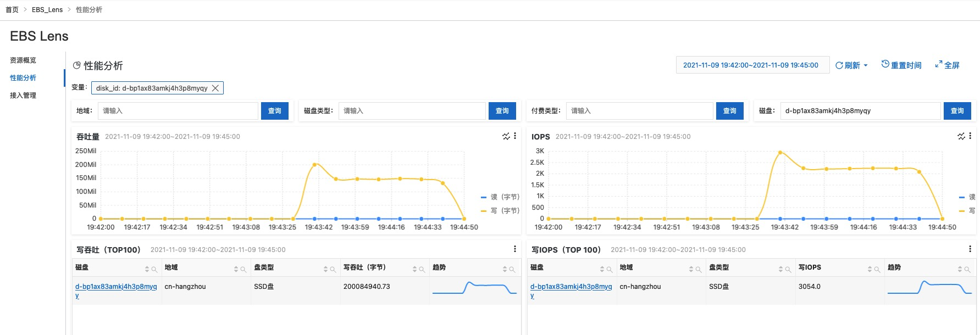Screen dimensions: 980x335
Task: Click cn-hangzhou cell in 写吞吐 table
Action: [185, 287]
